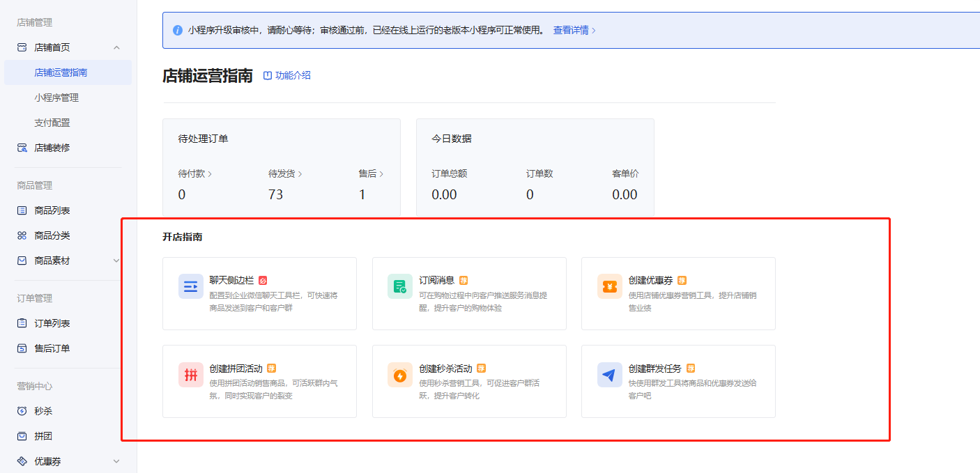Open the 创建拼团活动 guide card title

tap(236, 369)
